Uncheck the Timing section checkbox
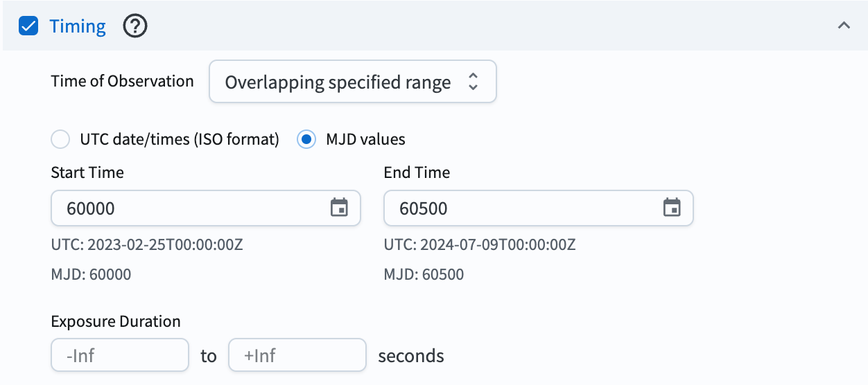 28,27
